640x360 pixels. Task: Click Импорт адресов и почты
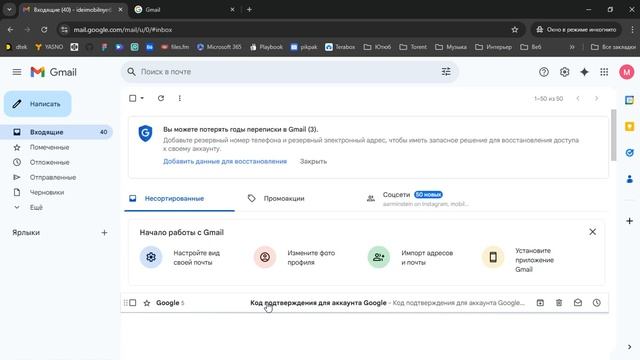point(410,258)
